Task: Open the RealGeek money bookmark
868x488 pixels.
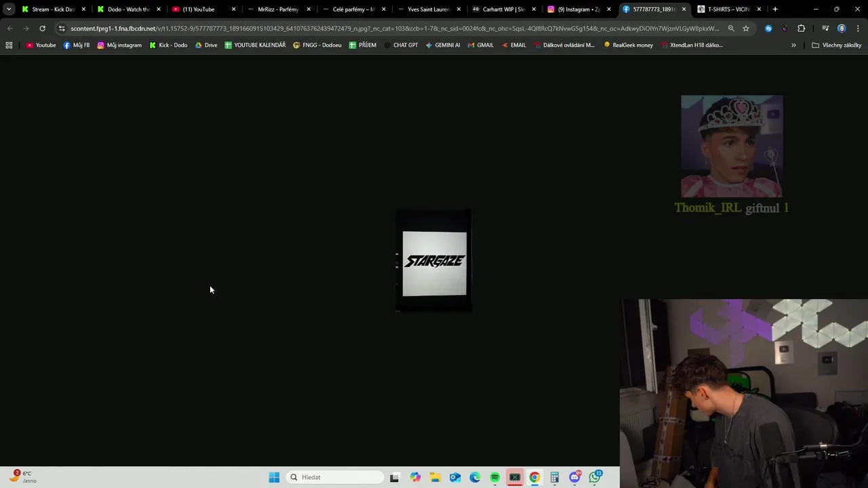Action: click(x=629, y=45)
